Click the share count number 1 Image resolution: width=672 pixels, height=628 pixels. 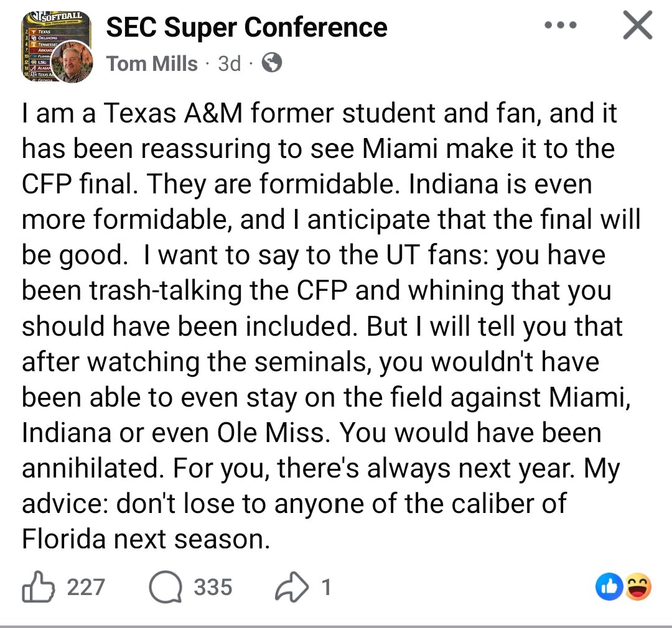tap(325, 588)
